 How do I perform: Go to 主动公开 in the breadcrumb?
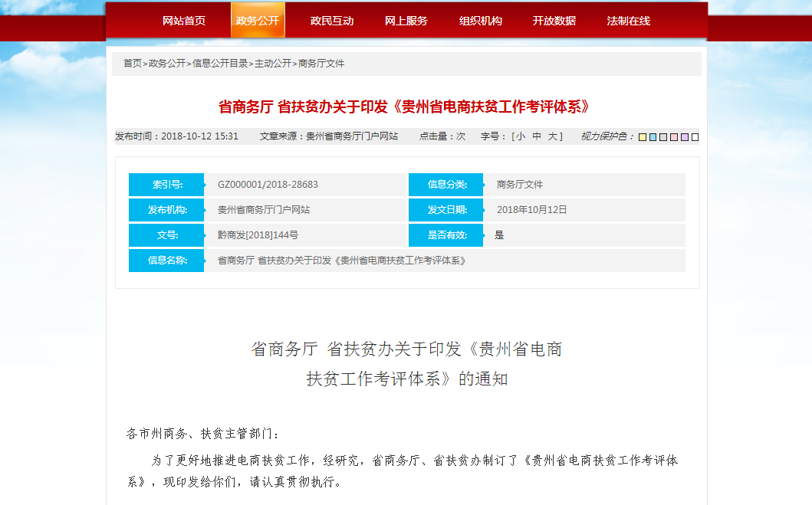273,64
